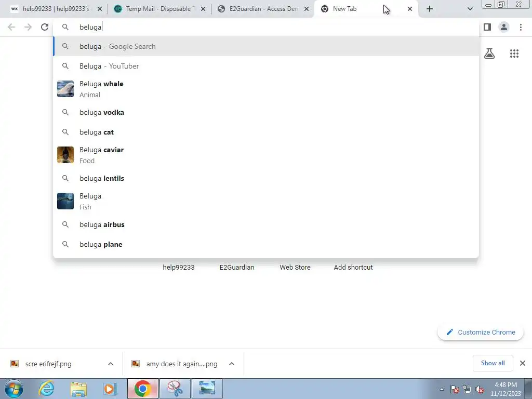Click the address bar containing beluga
The height and width of the screenshot is (399, 532).
coord(266,27)
